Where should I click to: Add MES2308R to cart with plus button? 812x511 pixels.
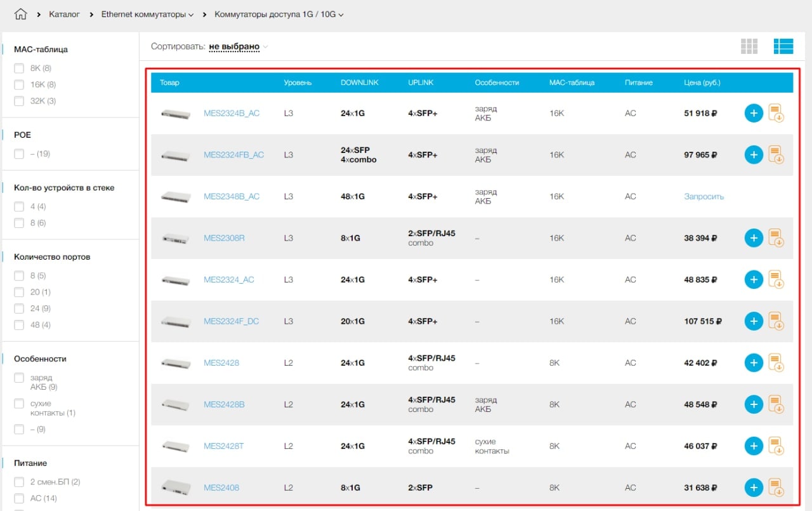[x=754, y=238]
